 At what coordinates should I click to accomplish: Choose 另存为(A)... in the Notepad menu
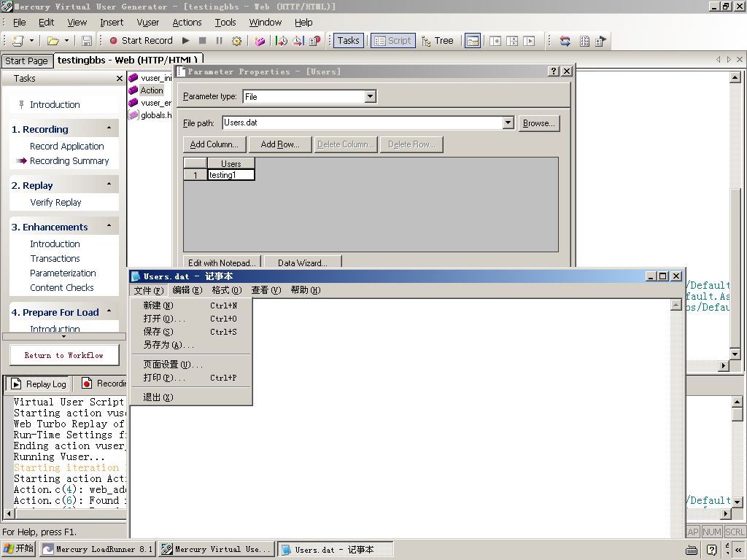coord(190,345)
